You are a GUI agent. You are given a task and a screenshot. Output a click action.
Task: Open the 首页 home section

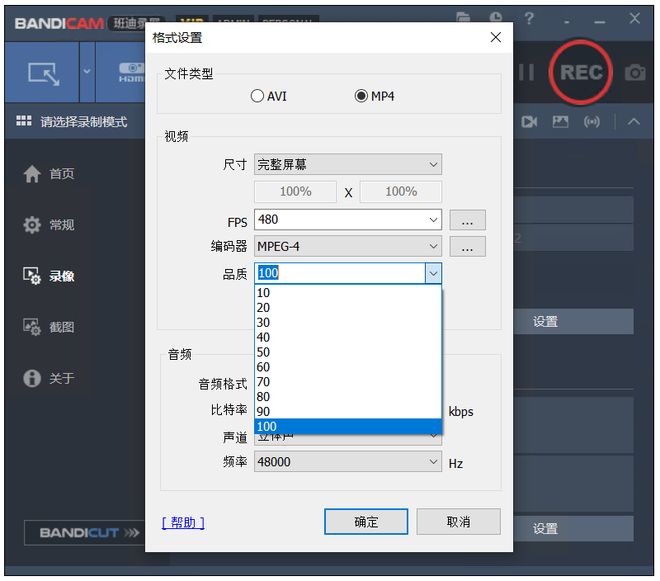[x=49, y=173]
